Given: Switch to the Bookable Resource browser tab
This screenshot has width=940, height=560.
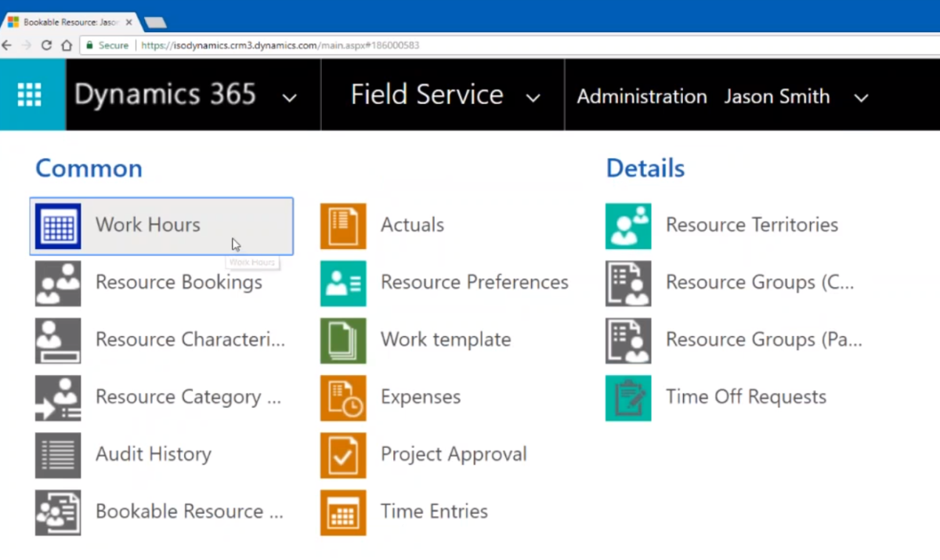Looking at the screenshot, I should (70, 23).
